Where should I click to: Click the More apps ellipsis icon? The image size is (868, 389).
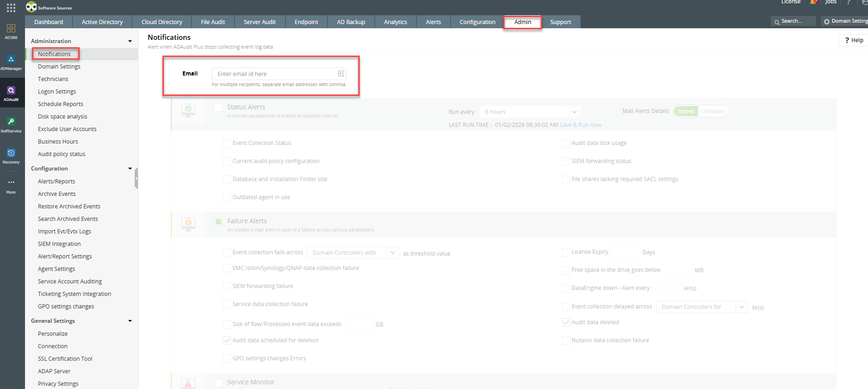coord(11,185)
